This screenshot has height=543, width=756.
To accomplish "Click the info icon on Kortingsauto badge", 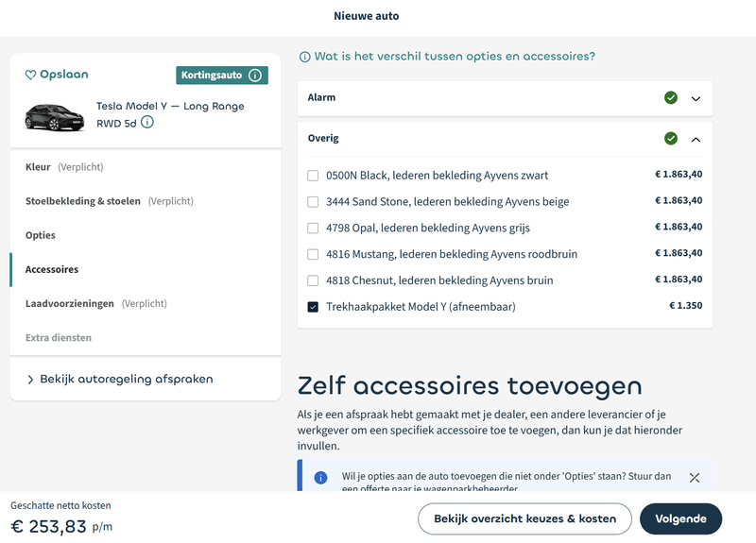I will click(x=255, y=76).
